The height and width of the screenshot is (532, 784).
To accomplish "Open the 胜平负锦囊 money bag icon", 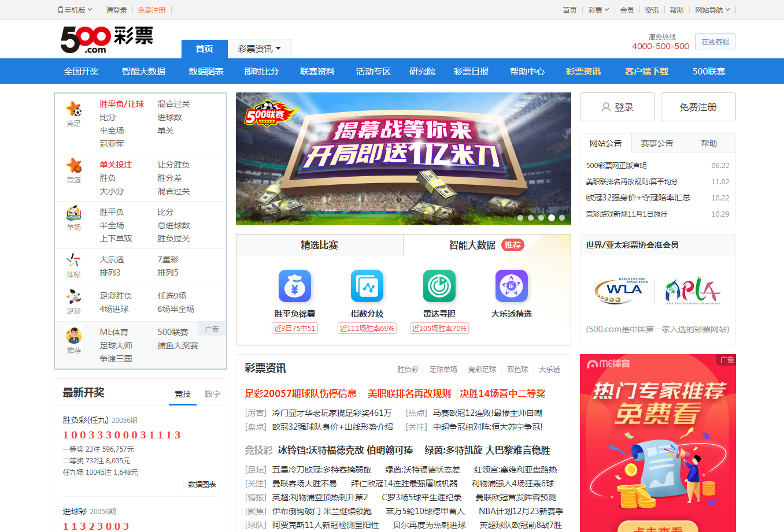I will click(295, 286).
